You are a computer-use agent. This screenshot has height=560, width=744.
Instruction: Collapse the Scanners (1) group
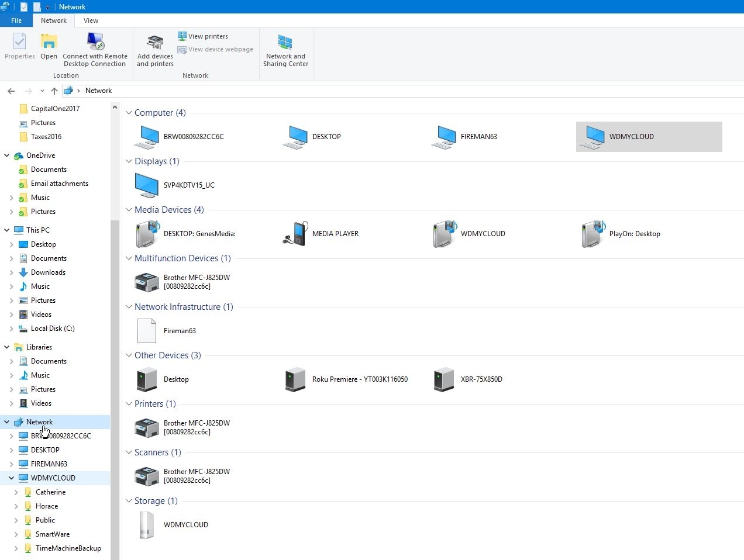129,452
